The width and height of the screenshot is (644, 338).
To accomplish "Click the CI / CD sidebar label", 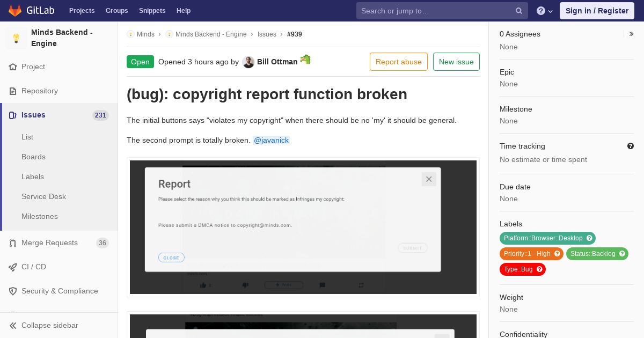I will point(34,267).
